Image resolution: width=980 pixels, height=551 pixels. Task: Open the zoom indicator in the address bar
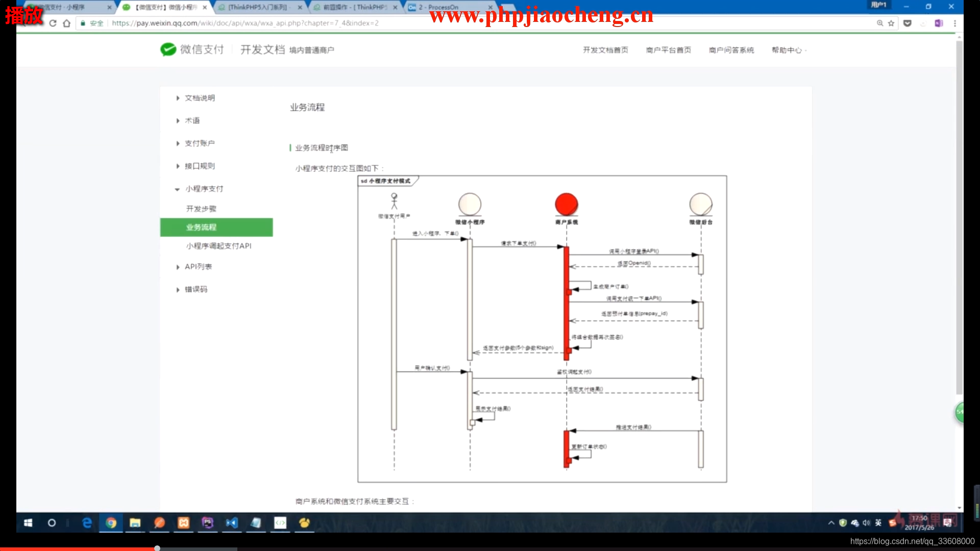click(880, 23)
